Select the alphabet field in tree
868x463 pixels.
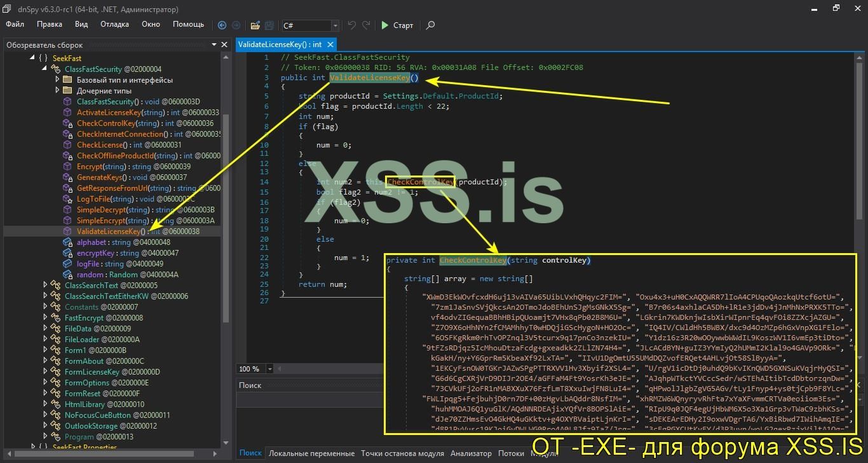point(123,242)
